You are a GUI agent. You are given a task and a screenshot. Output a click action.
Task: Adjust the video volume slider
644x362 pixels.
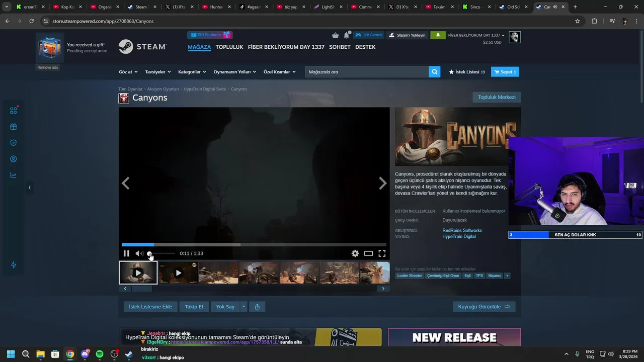162,253
